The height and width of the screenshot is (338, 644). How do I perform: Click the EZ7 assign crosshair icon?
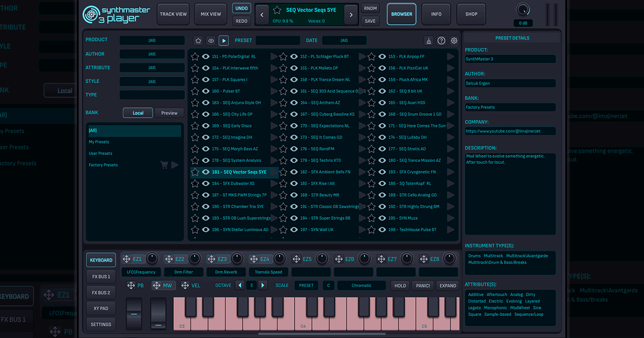382,259
